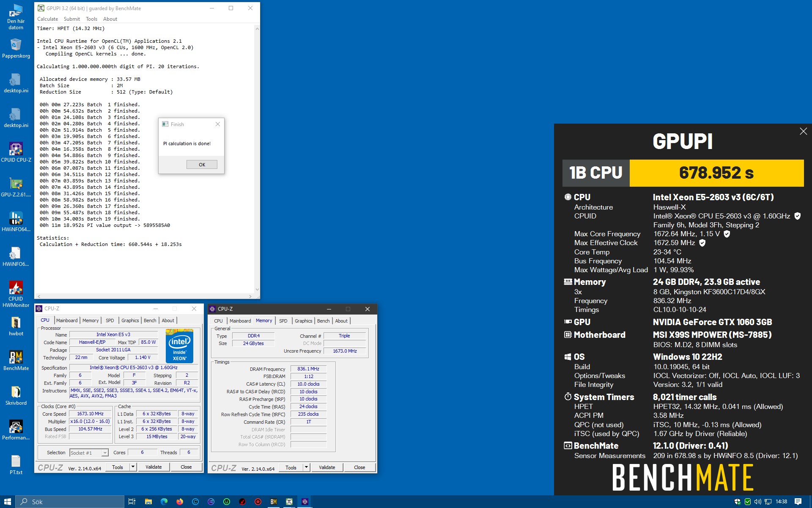812x508 pixels.
Task: Open Task View from the taskbar
Action: (132, 502)
